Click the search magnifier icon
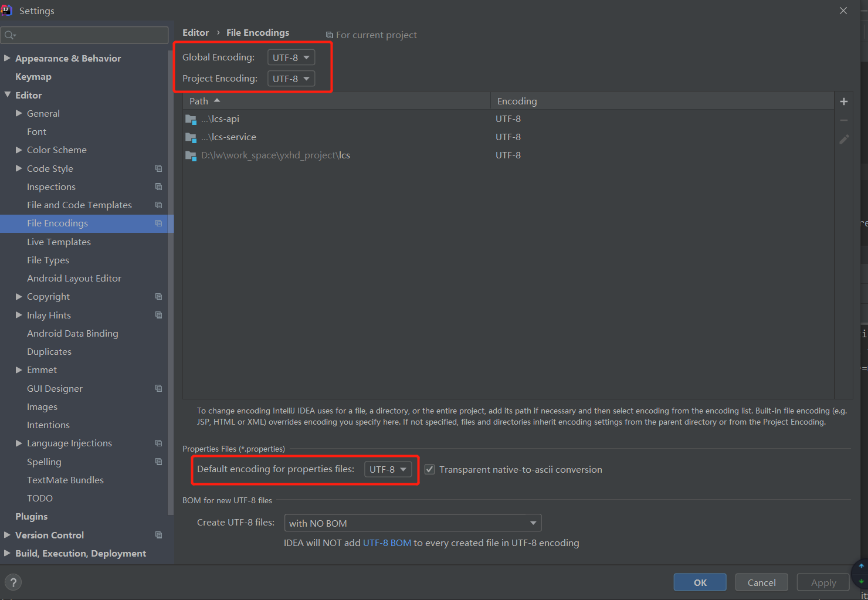This screenshot has width=868, height=600. 10,35
